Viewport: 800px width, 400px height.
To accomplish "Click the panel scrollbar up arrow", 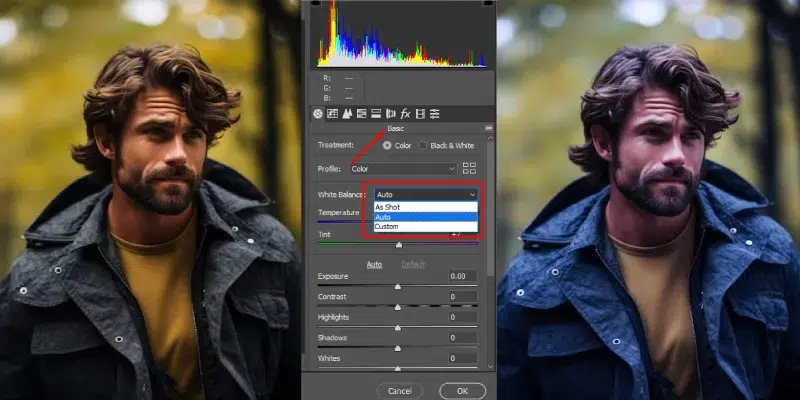I will (490, 138).
